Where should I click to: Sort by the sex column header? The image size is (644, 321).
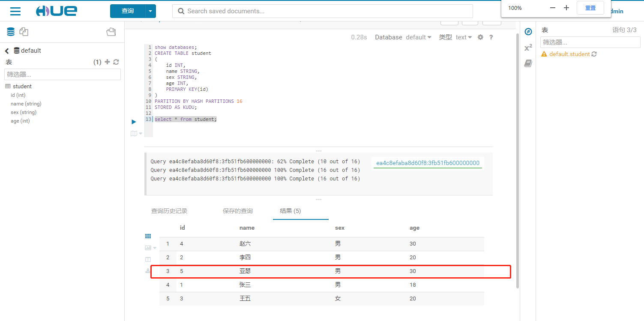(x=340, y=228)
